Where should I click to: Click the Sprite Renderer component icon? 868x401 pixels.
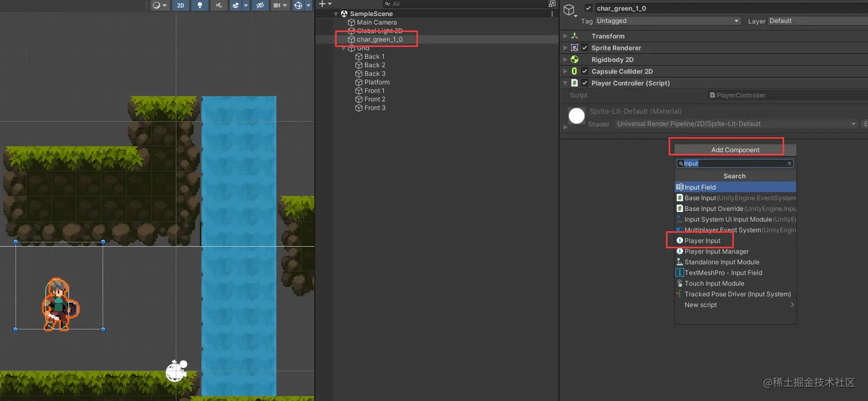[575, 48]
